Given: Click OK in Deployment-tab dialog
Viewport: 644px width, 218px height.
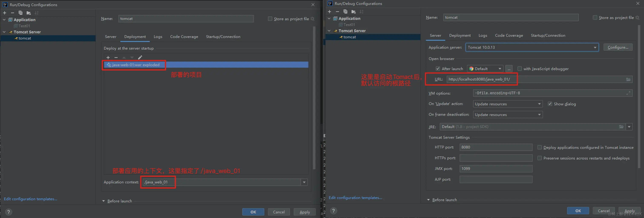Looking at the screenshot, I should pyautogui.click(x=253, y=212).
